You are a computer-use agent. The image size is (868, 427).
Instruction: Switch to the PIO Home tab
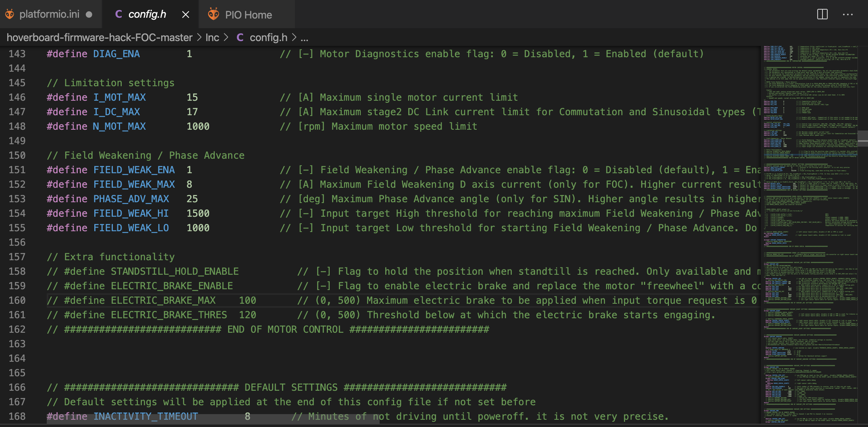247,14
